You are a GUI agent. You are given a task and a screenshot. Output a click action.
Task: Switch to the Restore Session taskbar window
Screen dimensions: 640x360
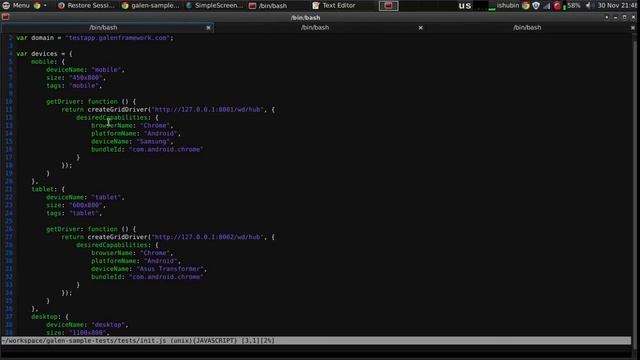[x=87, y=5]
